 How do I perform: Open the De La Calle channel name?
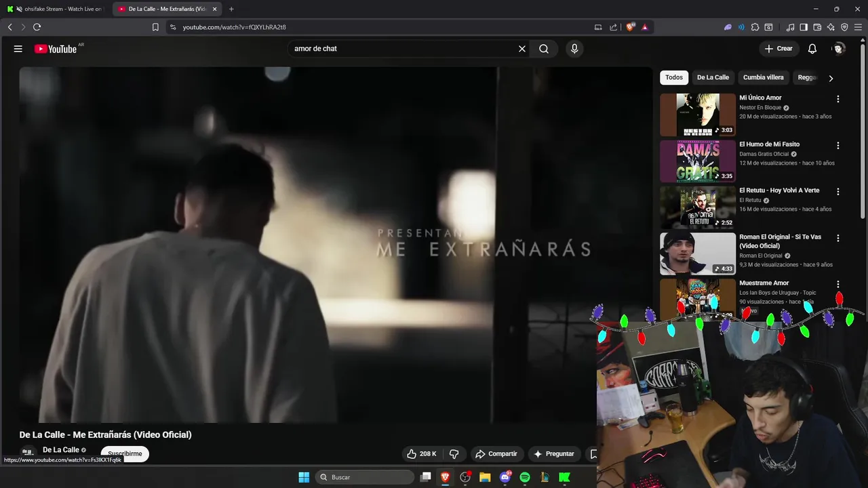tap(61, 450)
